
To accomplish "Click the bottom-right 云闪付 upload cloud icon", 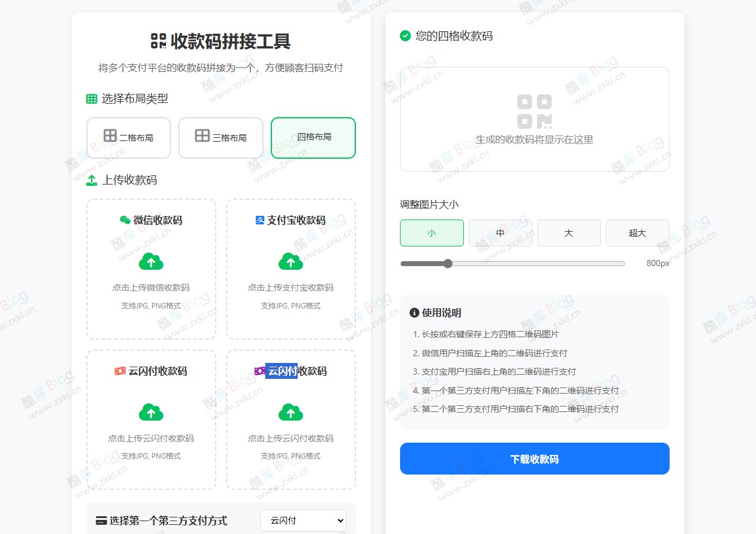I will (x=290, y=412).
